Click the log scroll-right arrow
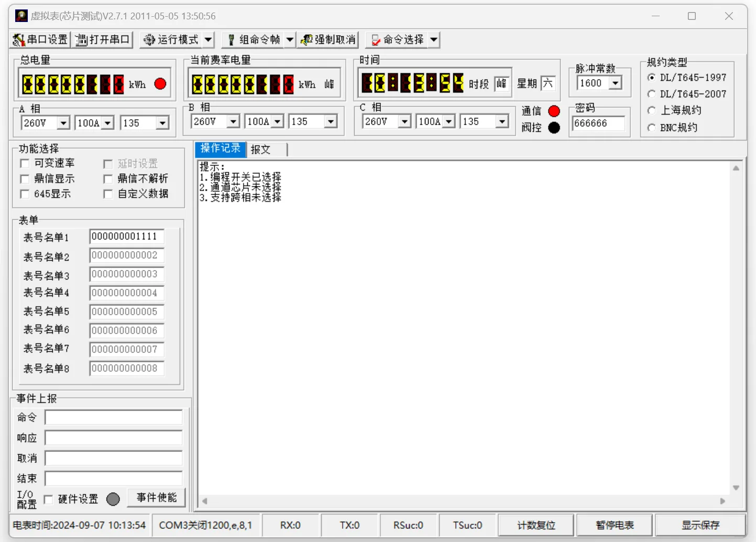756x542 pixels. [722, 501]
